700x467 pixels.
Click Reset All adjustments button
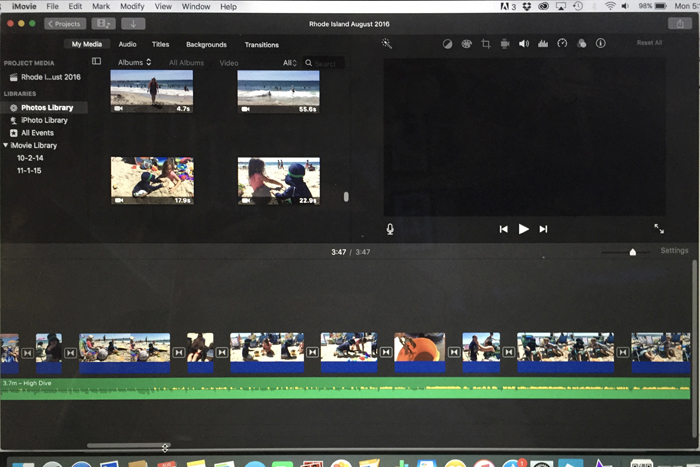[650, 44]
